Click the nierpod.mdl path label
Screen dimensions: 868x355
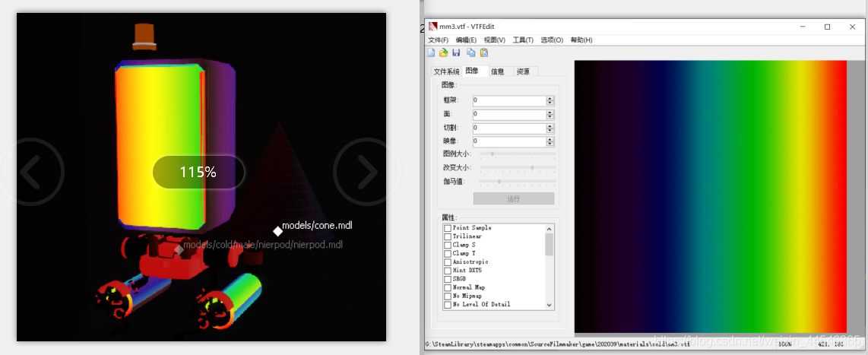[263, 244]
